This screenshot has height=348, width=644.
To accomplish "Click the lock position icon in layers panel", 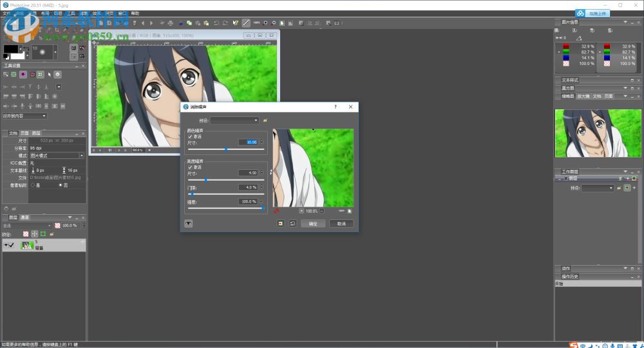I will pyautogui.click(x=35, y=234).
